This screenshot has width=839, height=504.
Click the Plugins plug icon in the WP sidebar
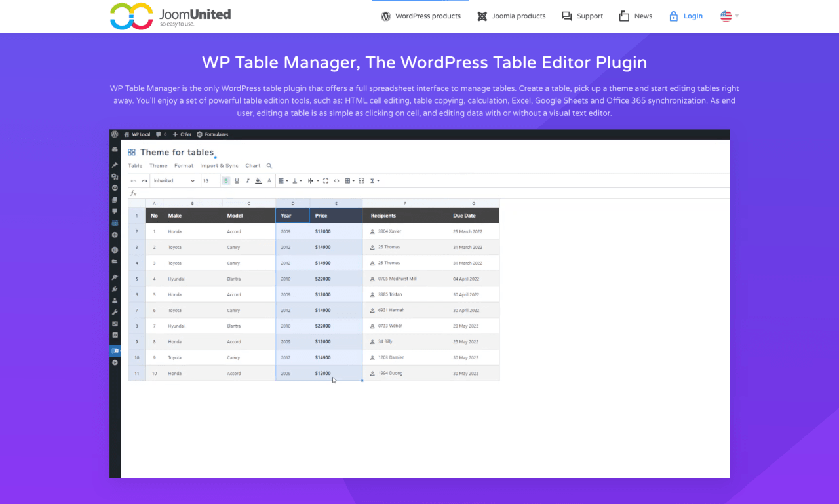(x=115, y=288)
